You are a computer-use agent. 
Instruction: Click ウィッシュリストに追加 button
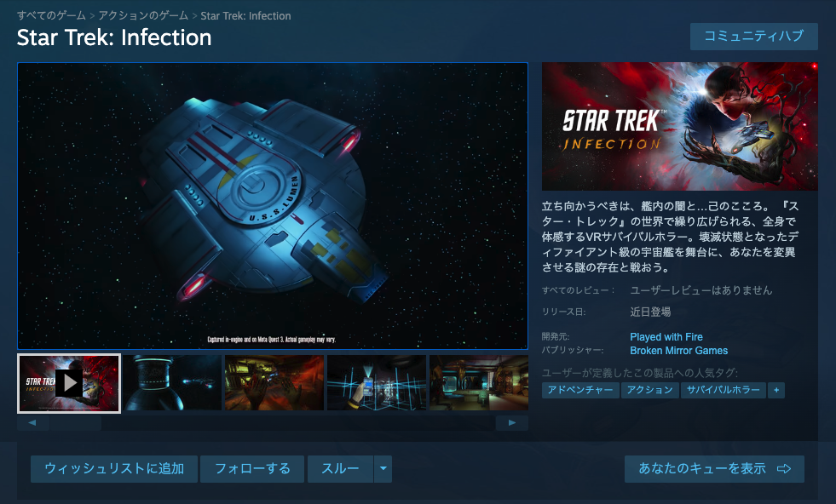[x=114, y=469]
